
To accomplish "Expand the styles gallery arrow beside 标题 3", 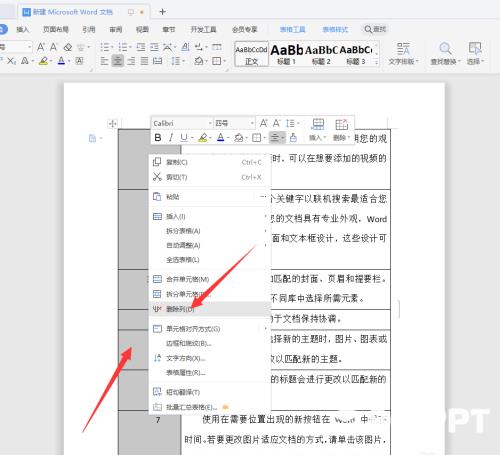I will pos(377,62).
